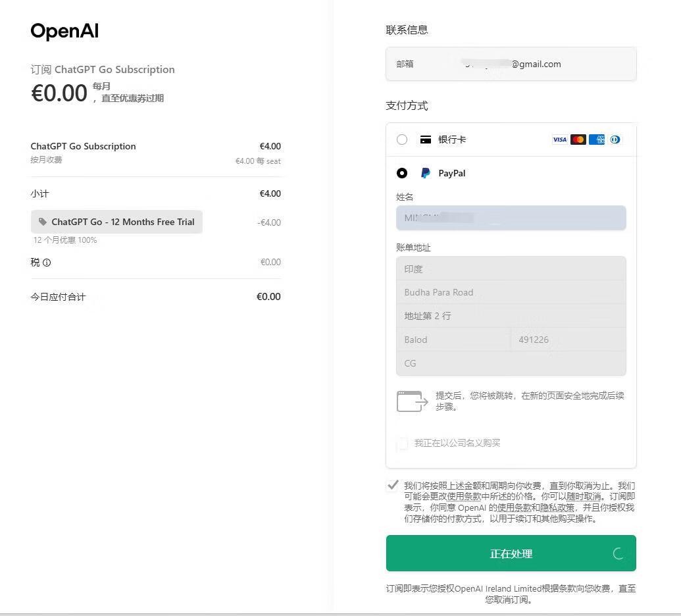681x616 pixels.
Task: Click the American Express icon
Action: [597, 140]
